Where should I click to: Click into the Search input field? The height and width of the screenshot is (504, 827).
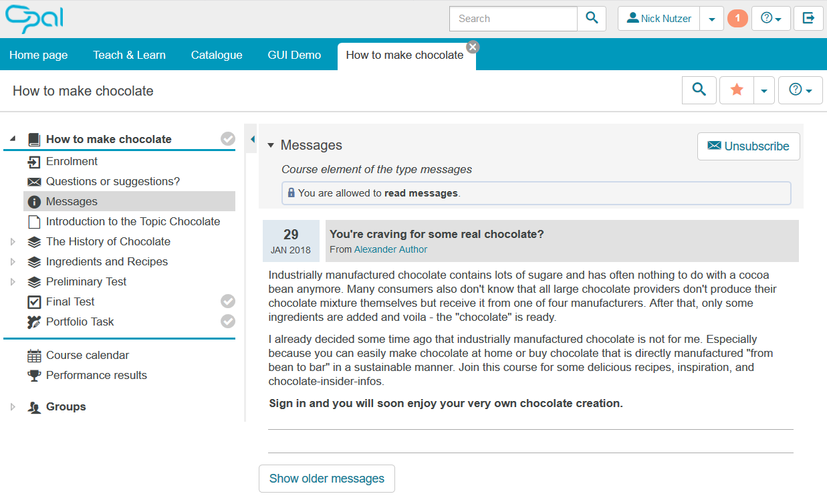tap(513, 19)
